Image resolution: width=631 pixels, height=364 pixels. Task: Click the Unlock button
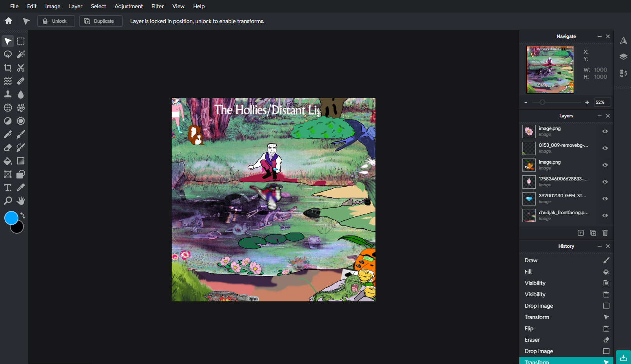56,21
